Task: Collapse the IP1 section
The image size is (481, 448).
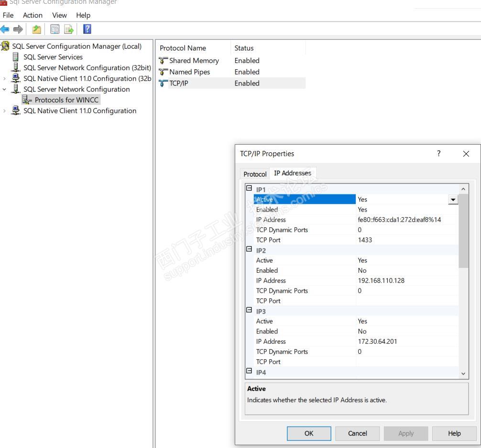Action: pos(249,188)
